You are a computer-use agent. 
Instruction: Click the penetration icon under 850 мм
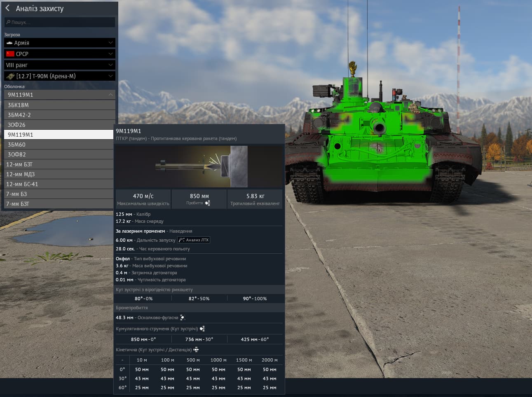pos(207,203)
